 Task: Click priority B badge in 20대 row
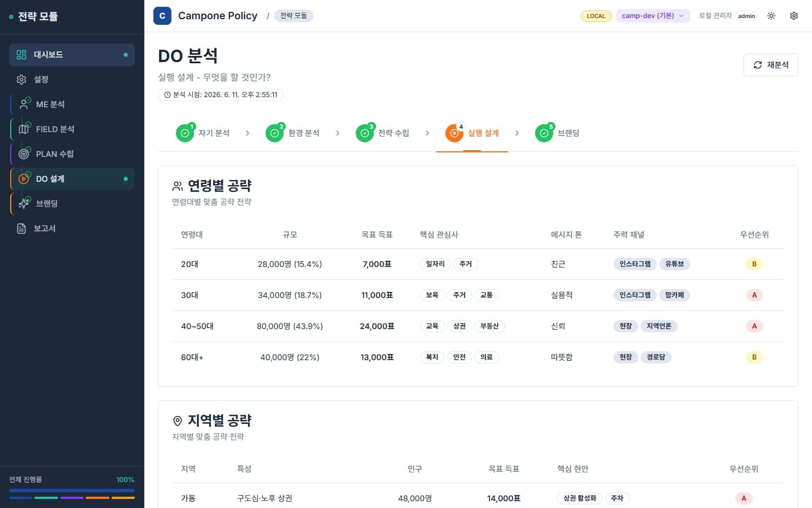point(754,264)
